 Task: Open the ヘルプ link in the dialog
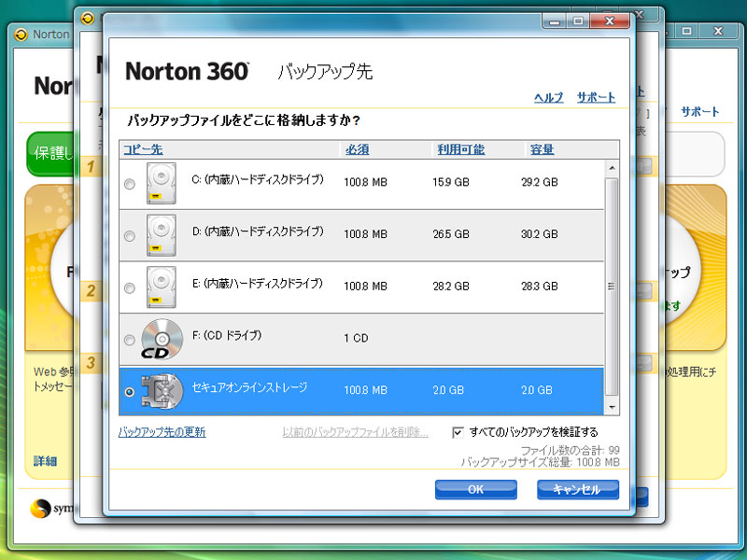click(x=548, y=98)
